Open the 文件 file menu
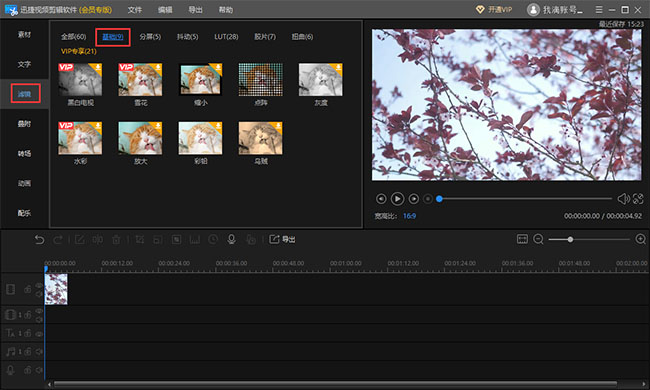This screenshot has height=390, width=650. [134, 10]
